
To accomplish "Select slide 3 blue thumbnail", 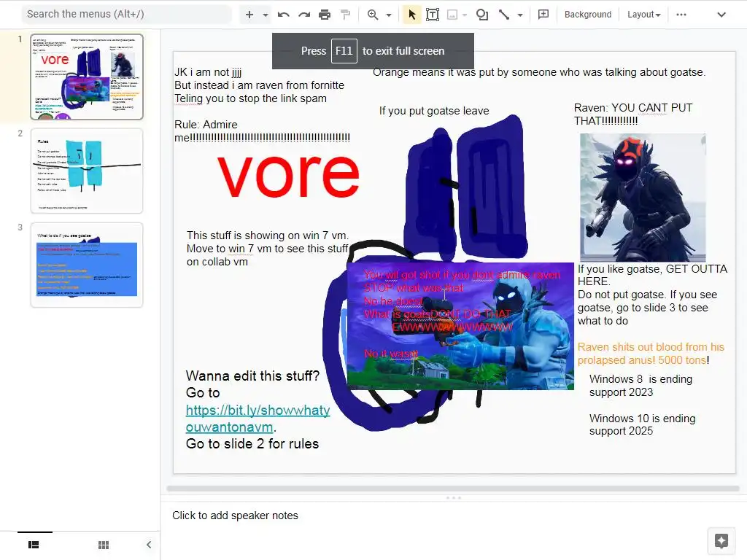I will 87,265.
